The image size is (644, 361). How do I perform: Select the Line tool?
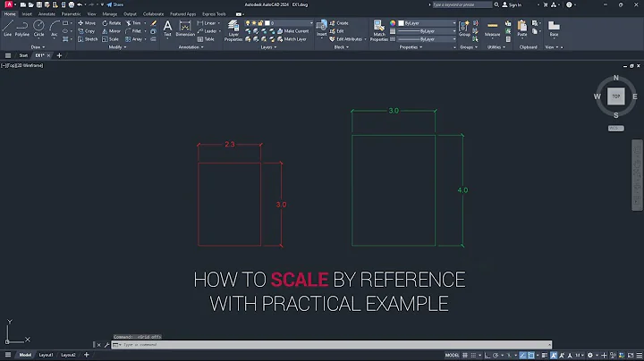[x=7, y=29]
